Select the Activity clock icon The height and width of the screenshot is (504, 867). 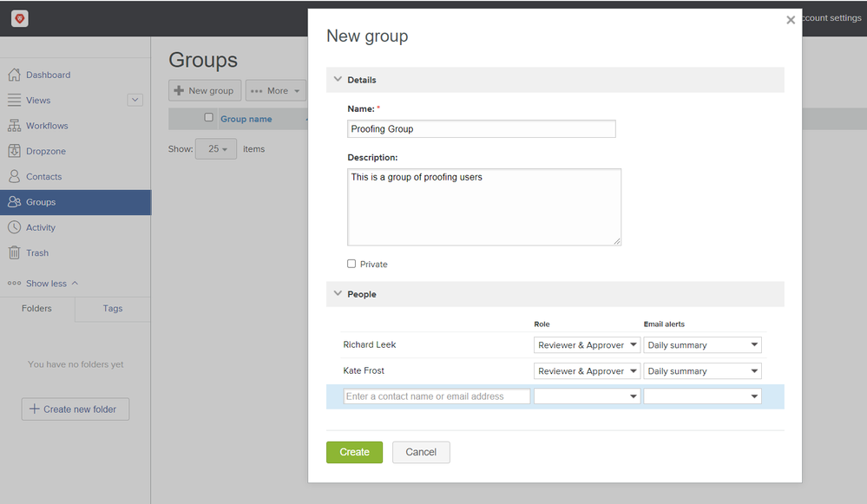(14, 227)
